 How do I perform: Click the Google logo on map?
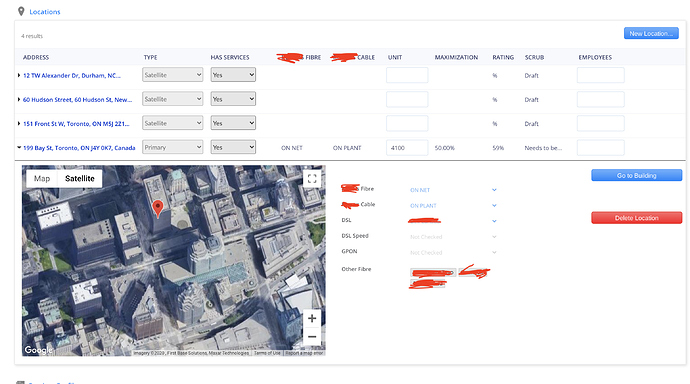click(x=38, y=350)
